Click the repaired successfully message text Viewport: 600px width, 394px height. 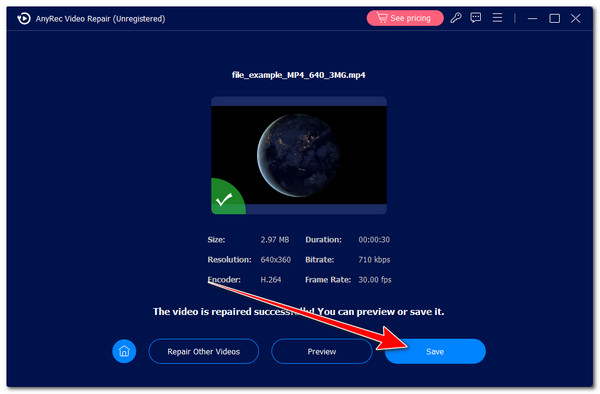click(298, 312)
